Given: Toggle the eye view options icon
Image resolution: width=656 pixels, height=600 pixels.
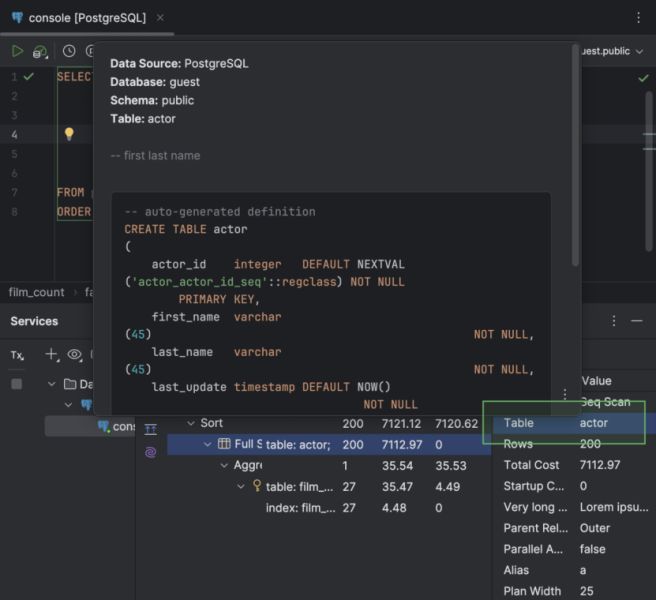Looking at the screenshot, I should (74, 354).
